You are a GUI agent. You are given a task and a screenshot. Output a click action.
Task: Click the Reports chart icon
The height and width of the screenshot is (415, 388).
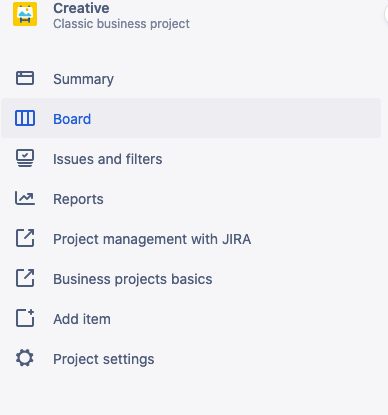coord(25,198)
